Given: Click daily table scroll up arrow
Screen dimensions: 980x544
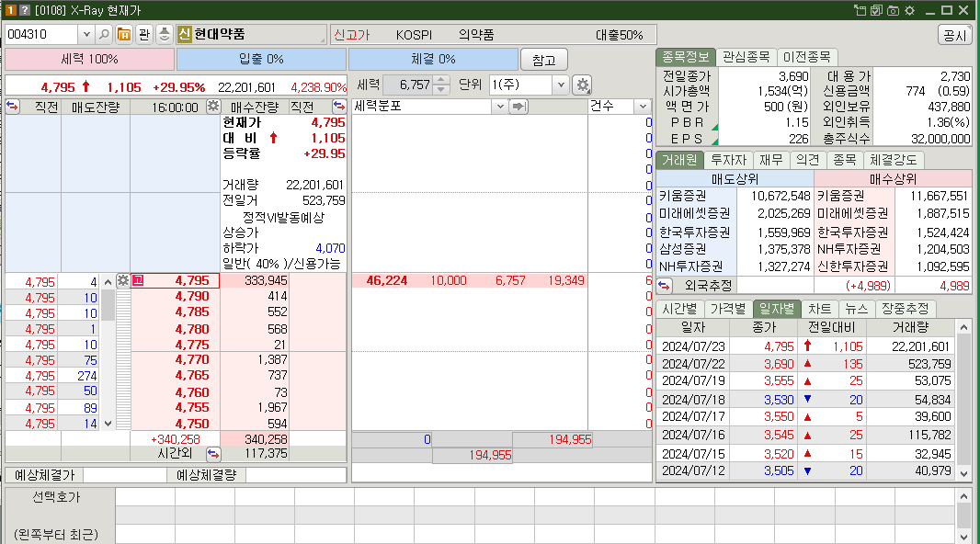Looking at the screenshot, I should pos(963,326).
